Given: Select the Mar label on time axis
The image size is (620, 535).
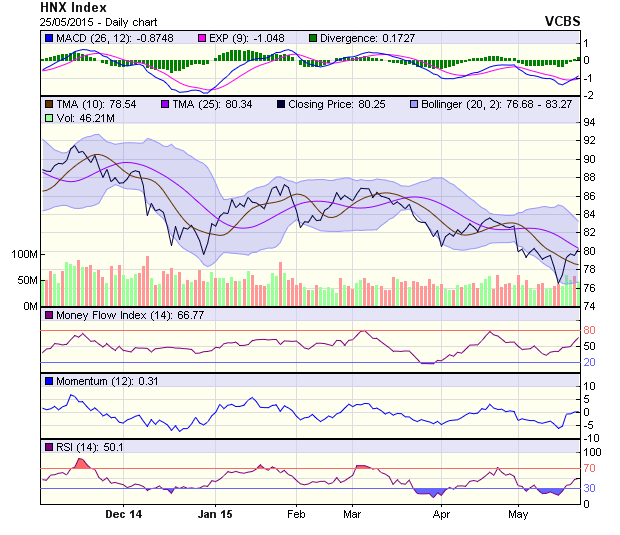Looking at the screenshot, I should (352, 514).
